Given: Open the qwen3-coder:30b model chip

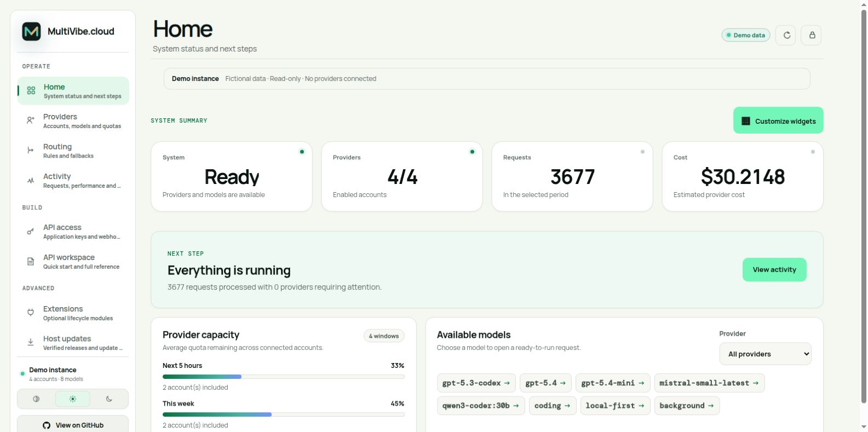Looking at the screenshot, I should [x=481, y=406].
